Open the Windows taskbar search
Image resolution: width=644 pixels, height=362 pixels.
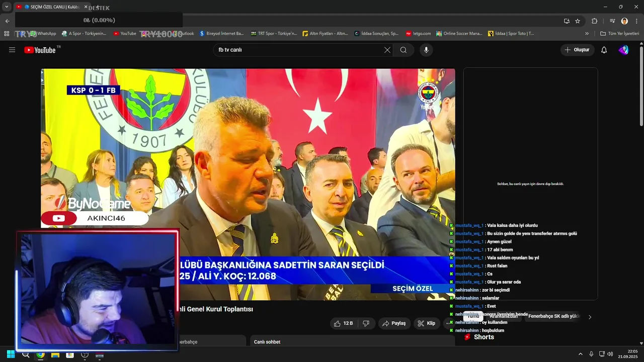(26, 354)
